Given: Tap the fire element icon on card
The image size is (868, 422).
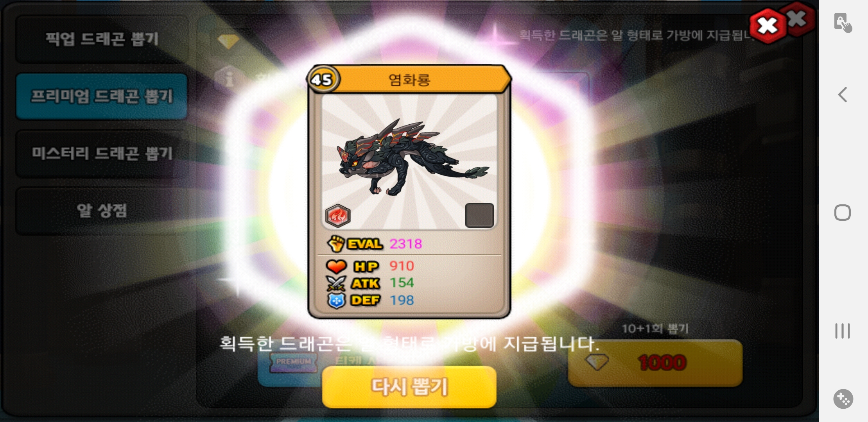Looking at the screenshot, I should click(x=337, y=216).
